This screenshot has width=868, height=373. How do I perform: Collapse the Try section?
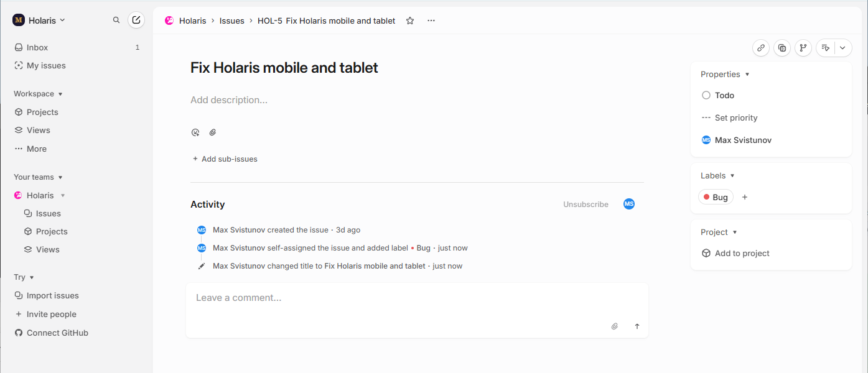32,277
